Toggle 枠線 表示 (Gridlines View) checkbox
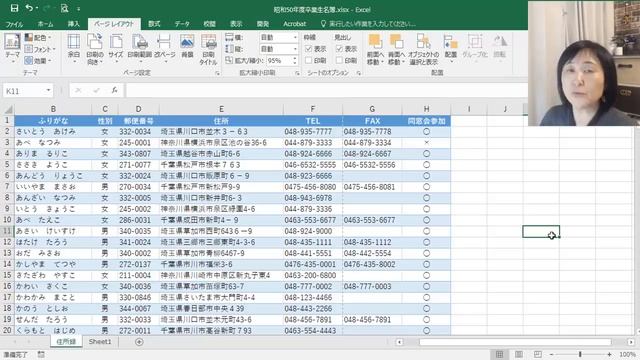Viewport: 640px width, 360px height. [x=309, y=49]
